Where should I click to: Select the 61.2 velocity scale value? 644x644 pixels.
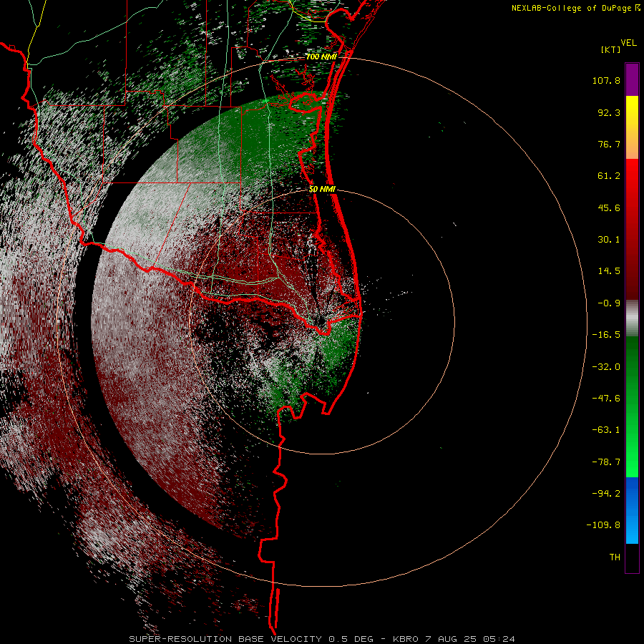click(x=609, y=176)
